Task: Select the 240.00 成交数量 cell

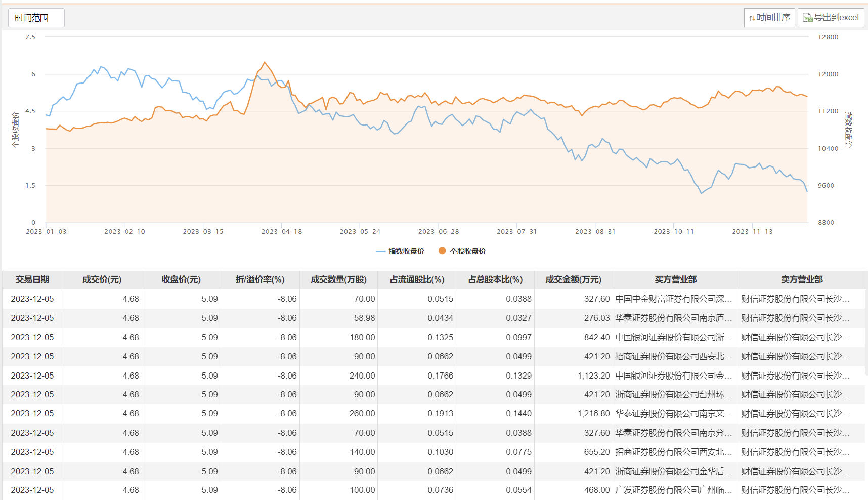Action: coord(362,376)
